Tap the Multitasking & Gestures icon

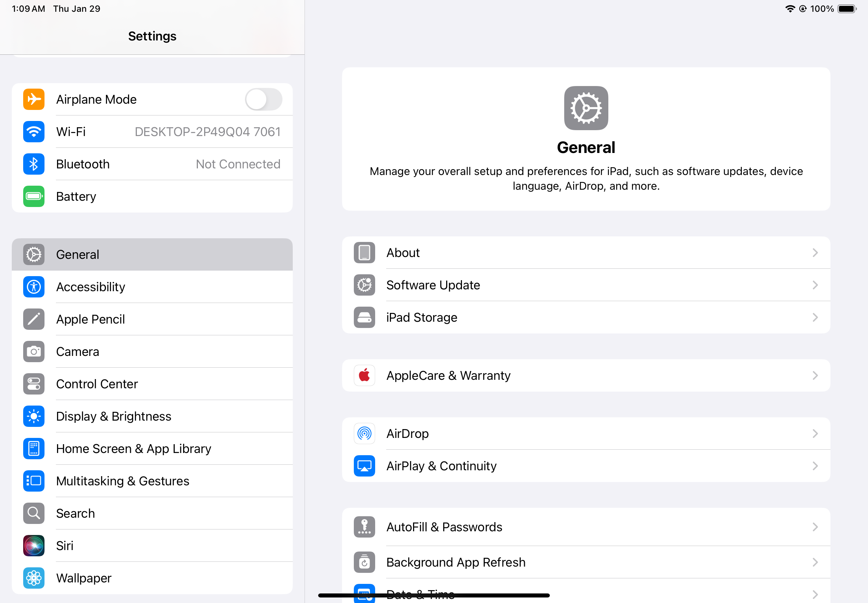tap(33, 481)
